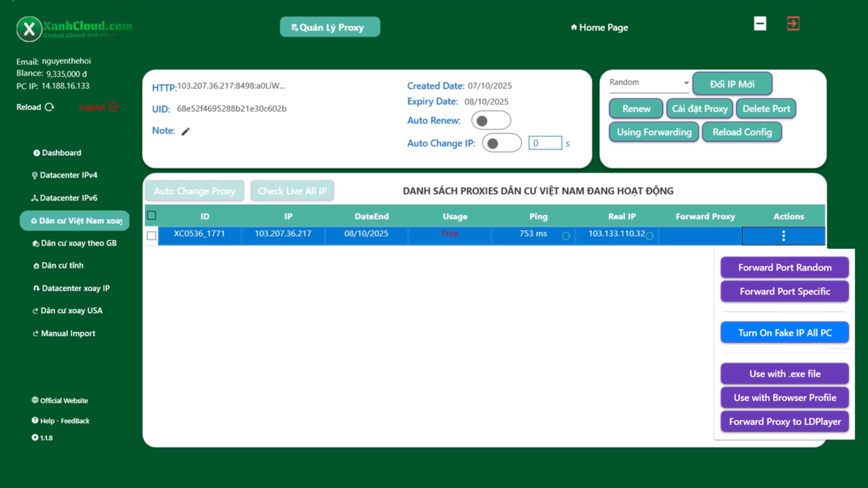
Task: Refresh ping for proxy XC0536_1771
Action: pos(566,236)
